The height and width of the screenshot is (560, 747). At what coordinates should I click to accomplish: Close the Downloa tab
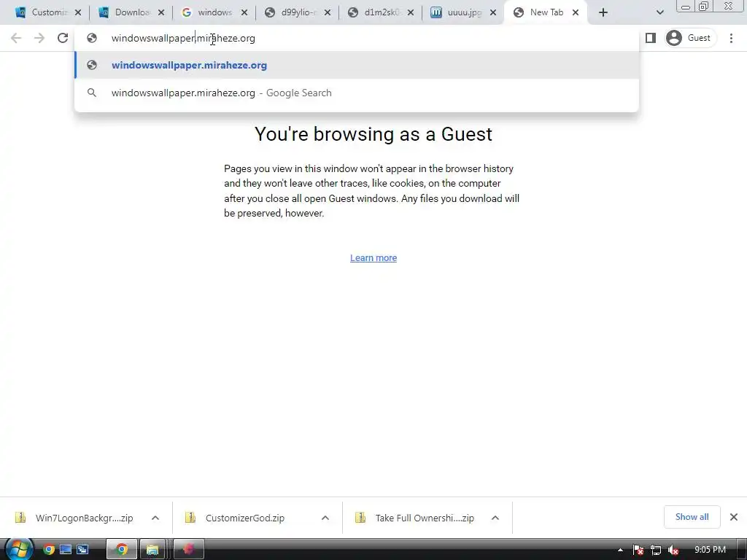click(x=161, y=13)
